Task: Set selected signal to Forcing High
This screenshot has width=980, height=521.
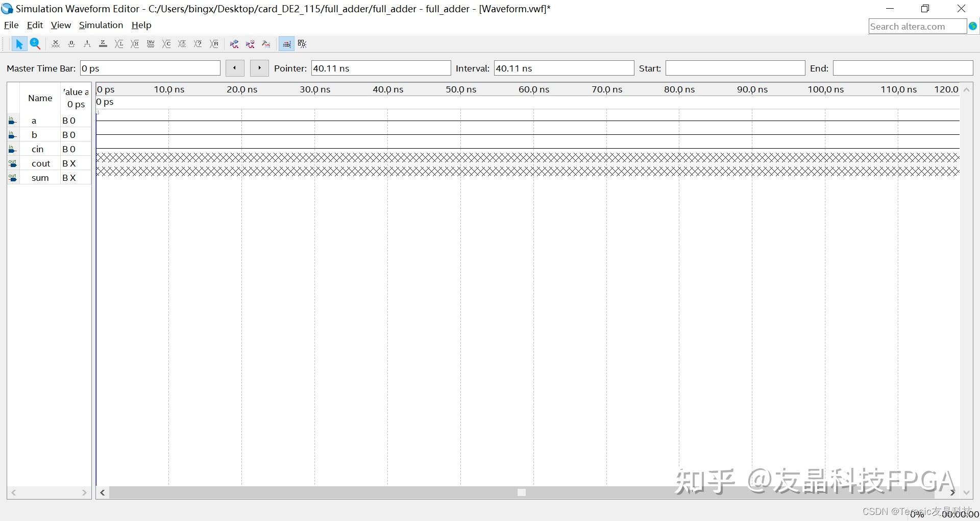Action: [87, 43]
